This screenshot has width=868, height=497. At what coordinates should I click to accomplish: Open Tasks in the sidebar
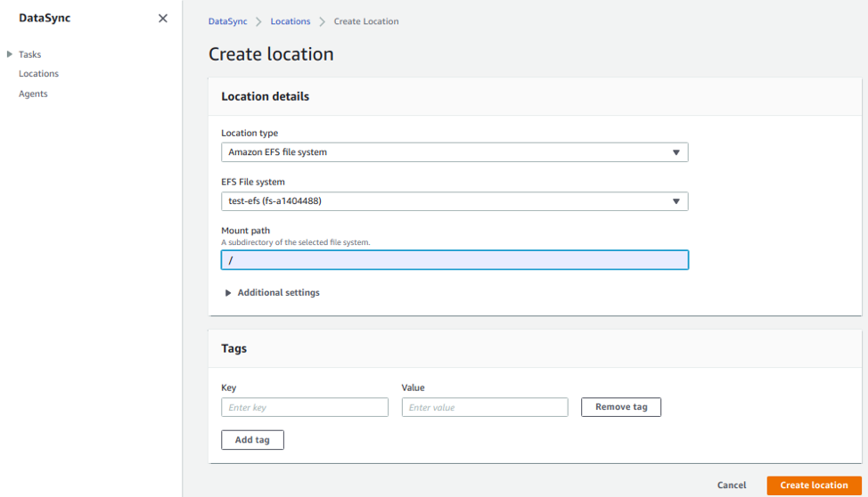(x=30, y=54)
